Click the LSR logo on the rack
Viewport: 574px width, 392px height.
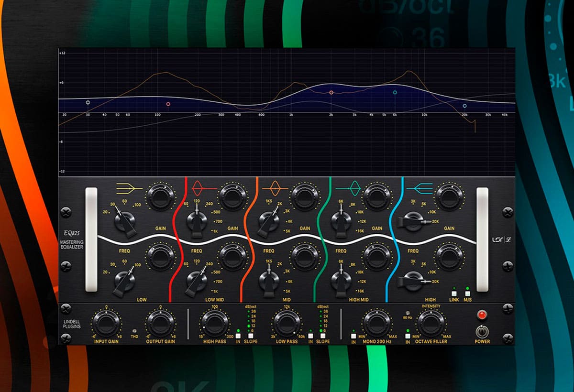(x=502, y=240)
